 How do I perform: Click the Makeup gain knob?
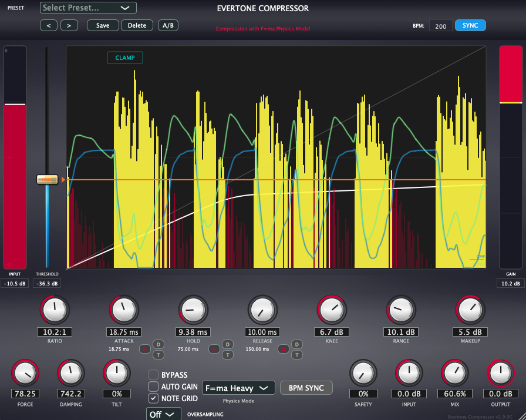point(470,310)
